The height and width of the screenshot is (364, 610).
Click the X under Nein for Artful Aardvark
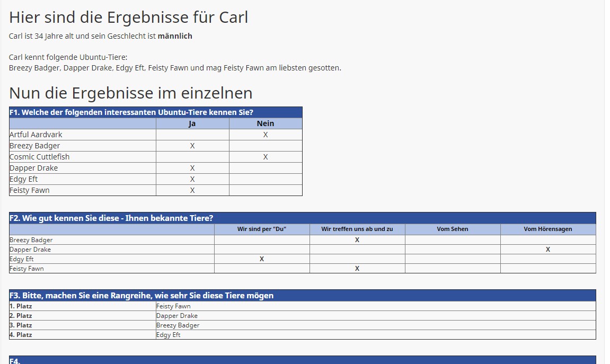pos(266,135)
